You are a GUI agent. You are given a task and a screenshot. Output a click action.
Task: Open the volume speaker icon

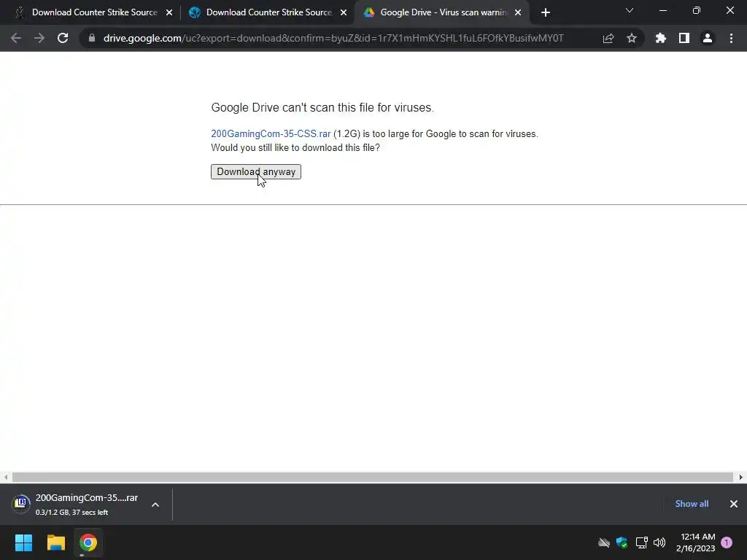tap(659, 542)
